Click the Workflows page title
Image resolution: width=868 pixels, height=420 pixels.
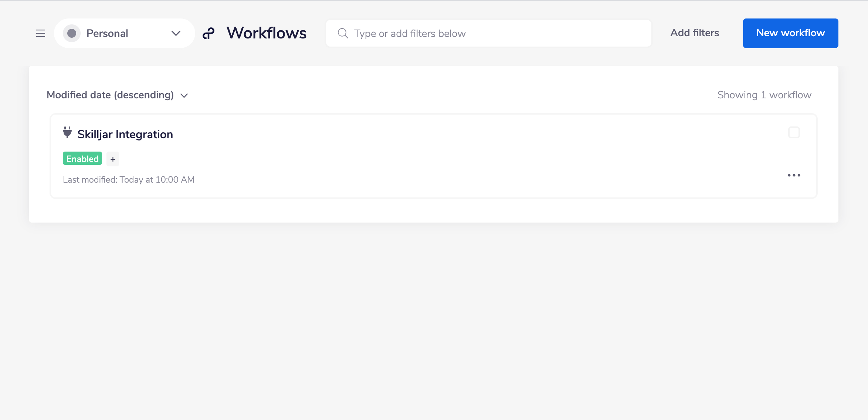tap(267, 33)
